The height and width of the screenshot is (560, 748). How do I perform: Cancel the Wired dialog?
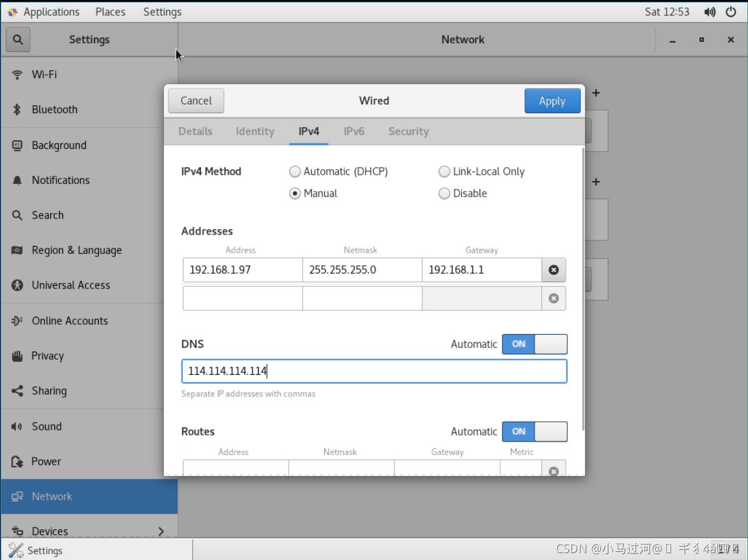tap(196, 101)
